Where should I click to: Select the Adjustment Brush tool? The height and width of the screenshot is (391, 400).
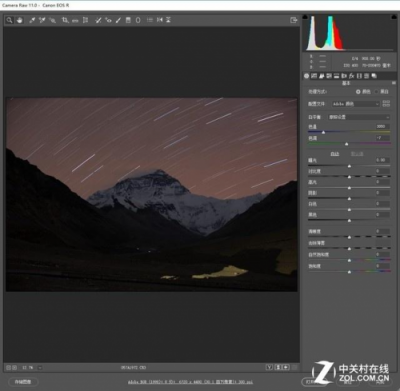(118, 20)
